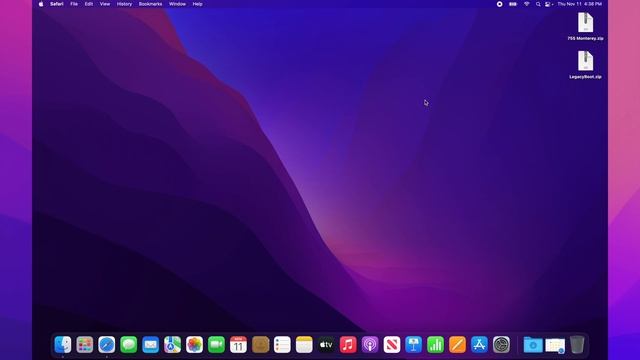Open the News app in the Dock

[x=392, y=345]
